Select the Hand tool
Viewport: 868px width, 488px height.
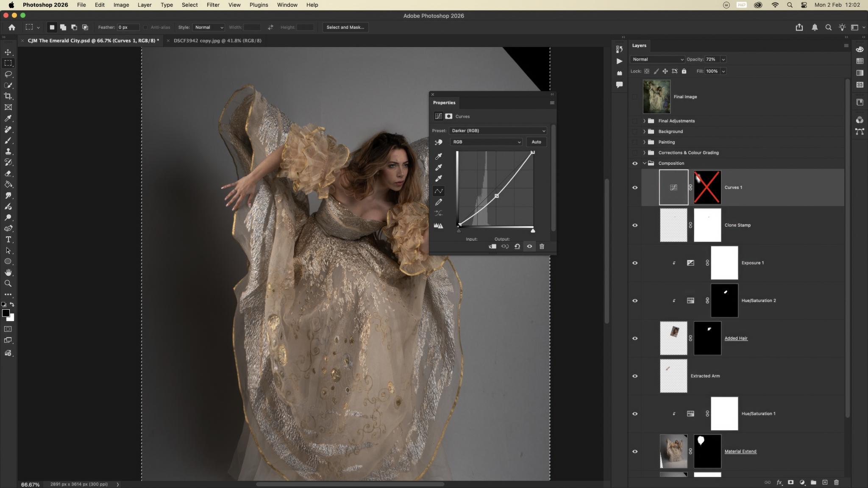click(8, 272)
